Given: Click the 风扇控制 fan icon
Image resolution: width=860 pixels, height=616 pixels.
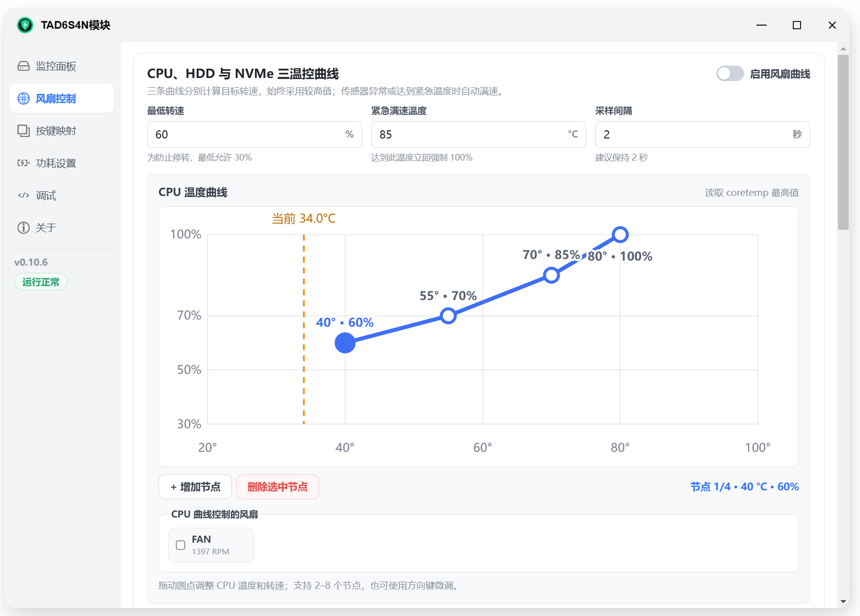Looking at the screenshot, I should 24,98.
